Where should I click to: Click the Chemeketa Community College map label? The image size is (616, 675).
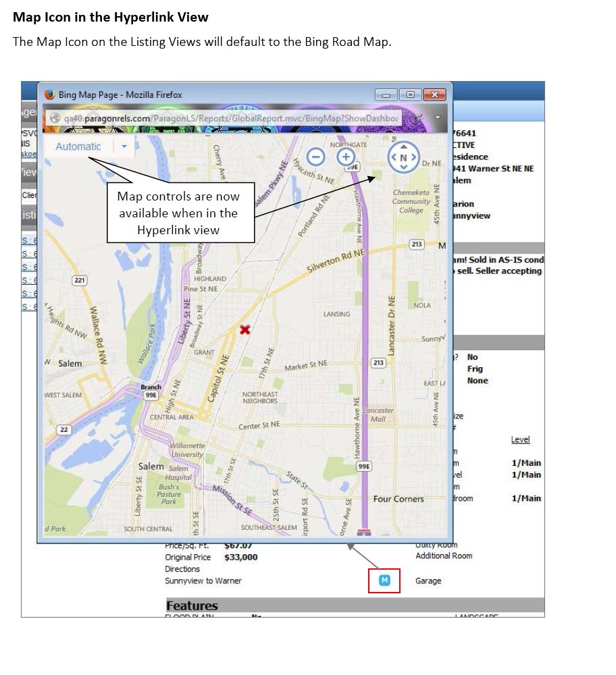click(411, 201)
